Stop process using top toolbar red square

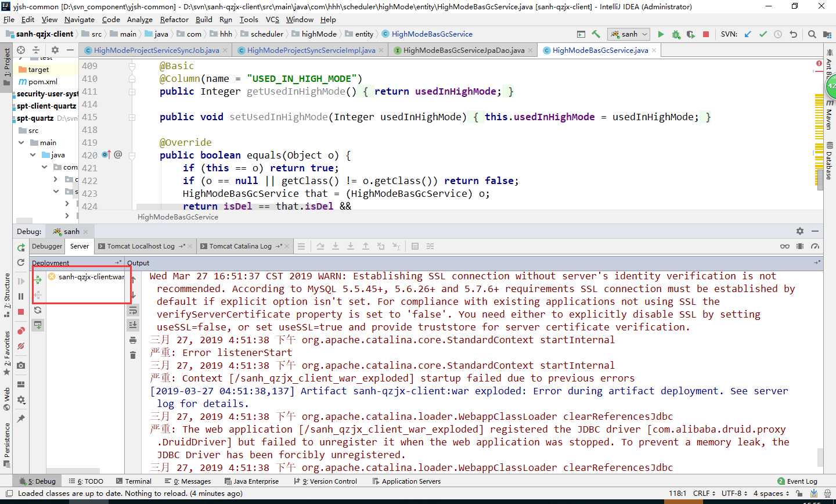coord(706,34)
